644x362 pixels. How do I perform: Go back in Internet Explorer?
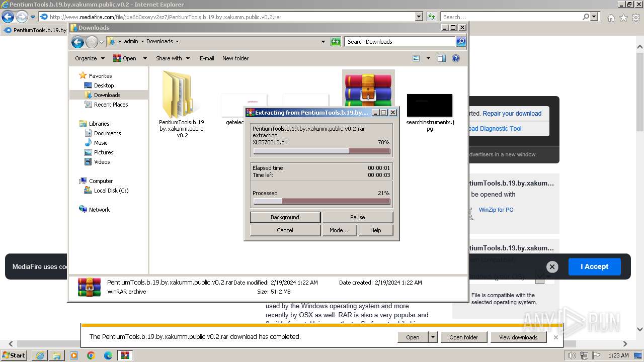tap(8, 17)
